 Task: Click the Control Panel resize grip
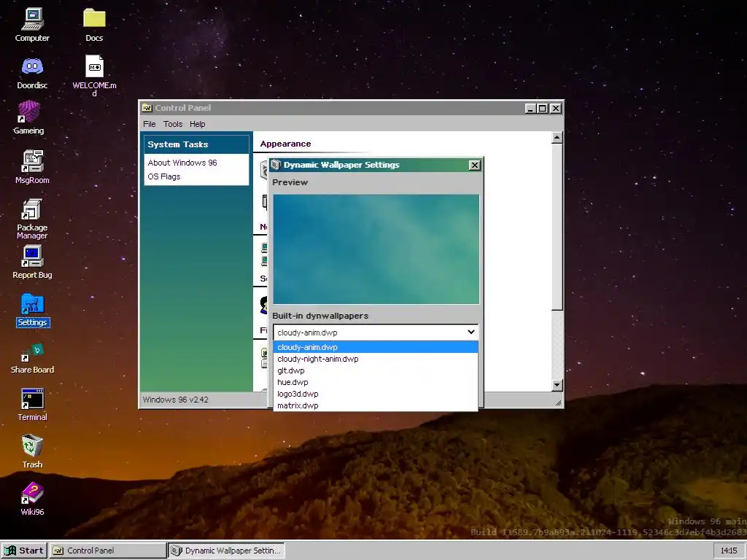tap(558, 402)
